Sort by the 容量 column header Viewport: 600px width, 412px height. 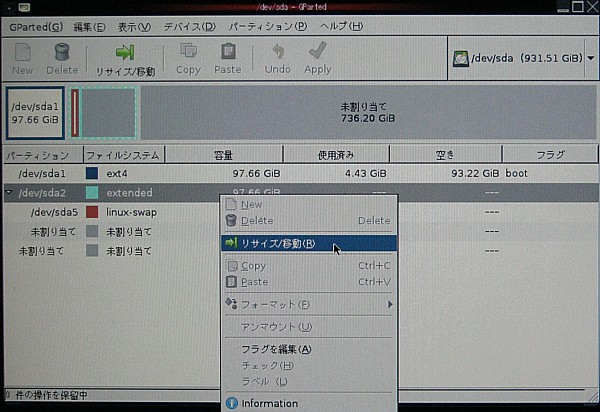223,155
